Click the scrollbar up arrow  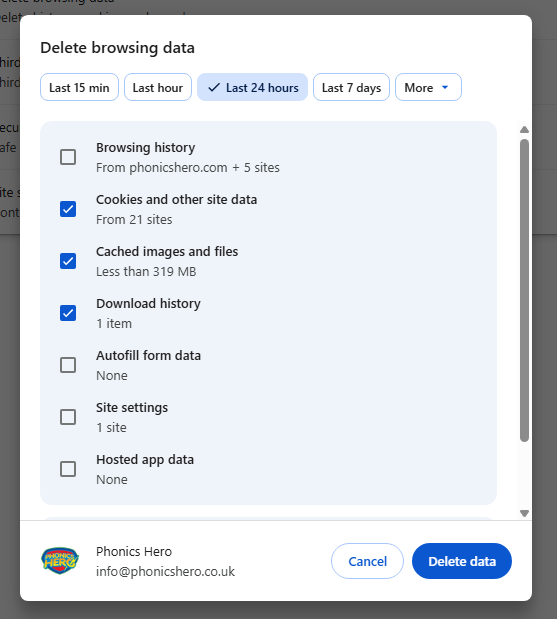[524, 129]
